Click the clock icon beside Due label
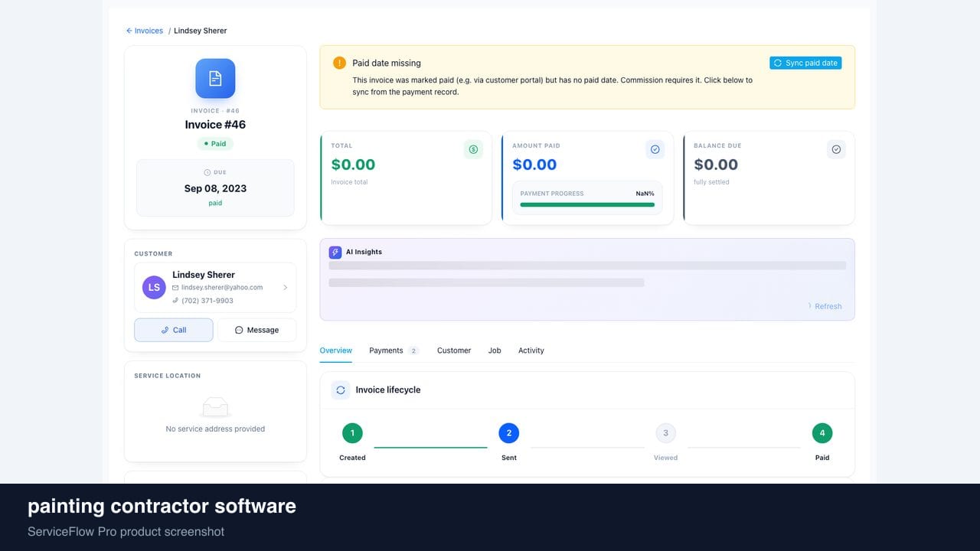 click(x=207, y=172)
